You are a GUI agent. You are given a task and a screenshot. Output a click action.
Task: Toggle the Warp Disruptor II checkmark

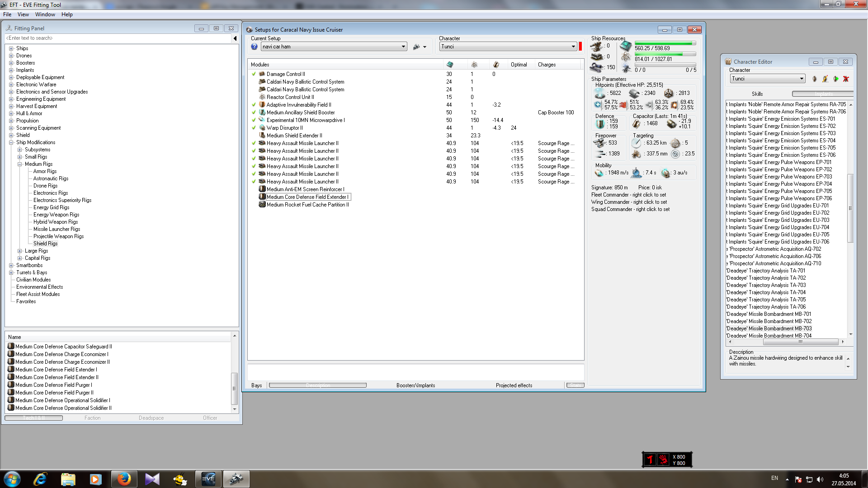(254, 128)
